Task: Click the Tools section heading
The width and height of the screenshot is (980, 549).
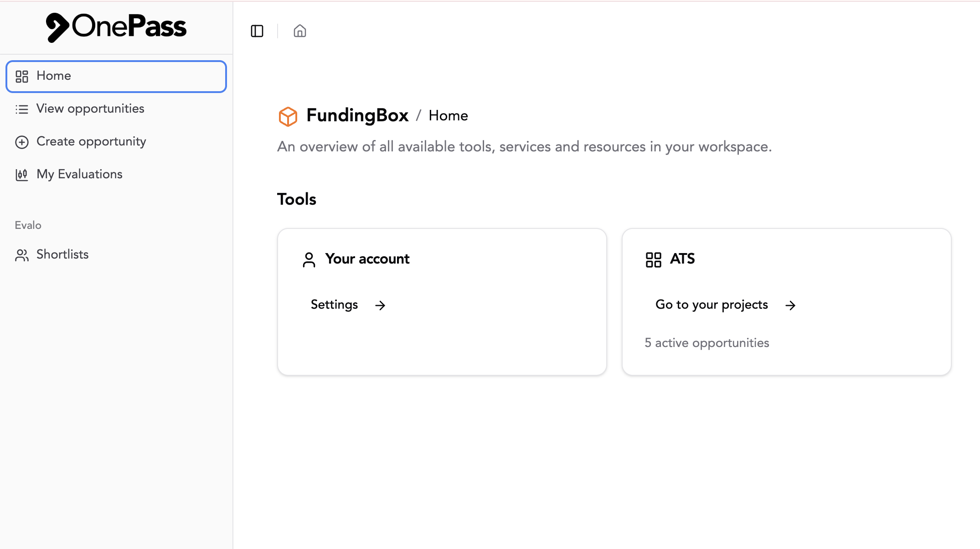Action: click(297, 199)
